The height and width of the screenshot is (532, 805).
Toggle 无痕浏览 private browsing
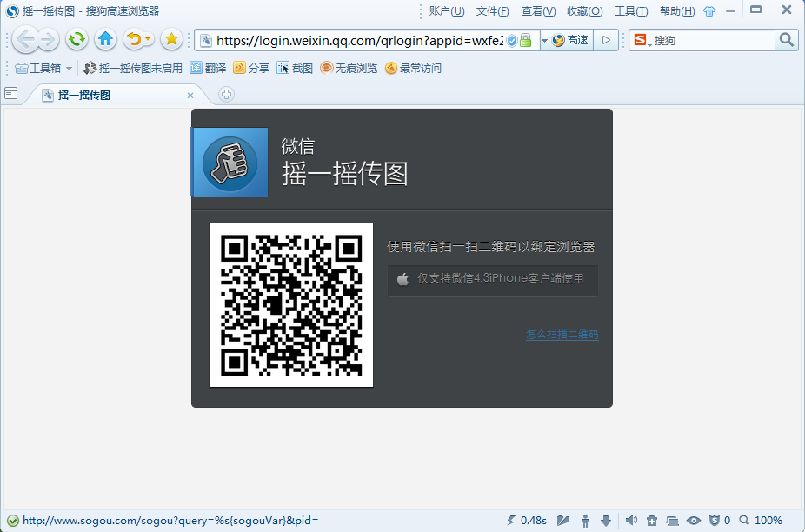(x=349, y=69)
